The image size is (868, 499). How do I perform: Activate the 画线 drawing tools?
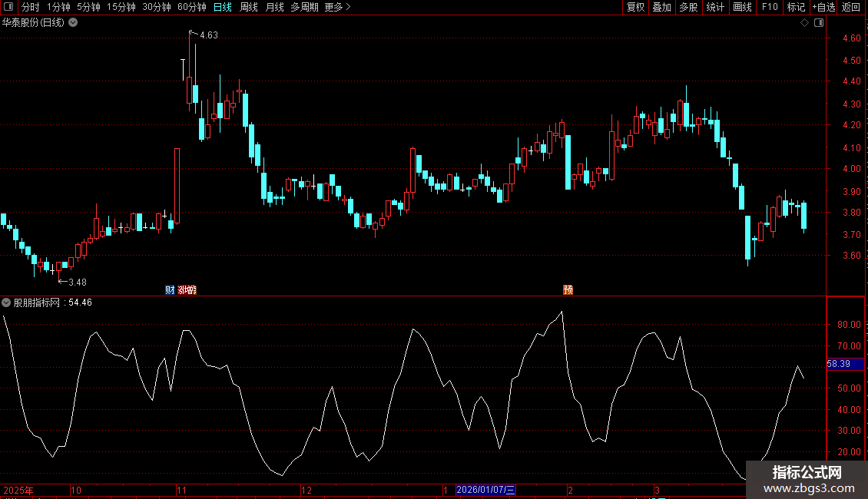click(742, 7)
